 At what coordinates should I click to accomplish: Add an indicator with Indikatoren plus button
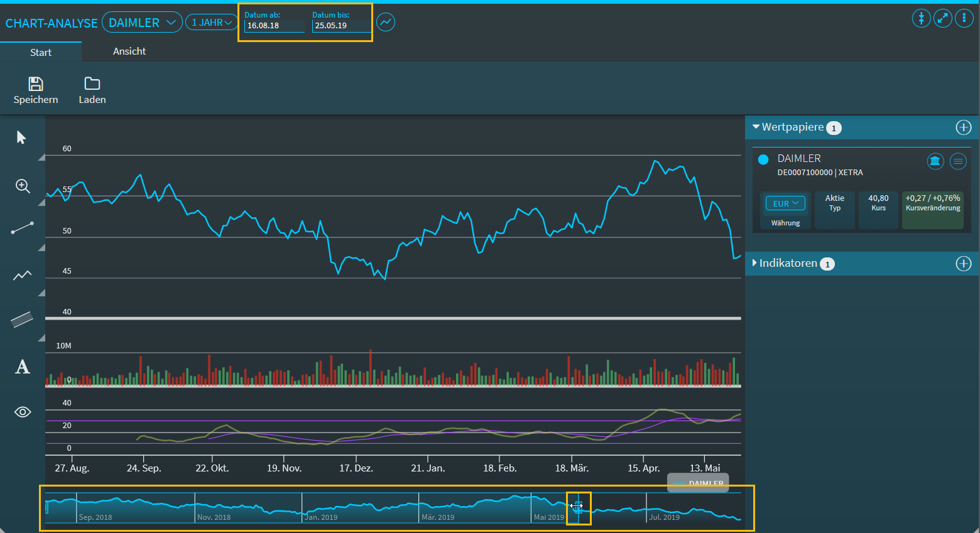[x=963, y=264]
